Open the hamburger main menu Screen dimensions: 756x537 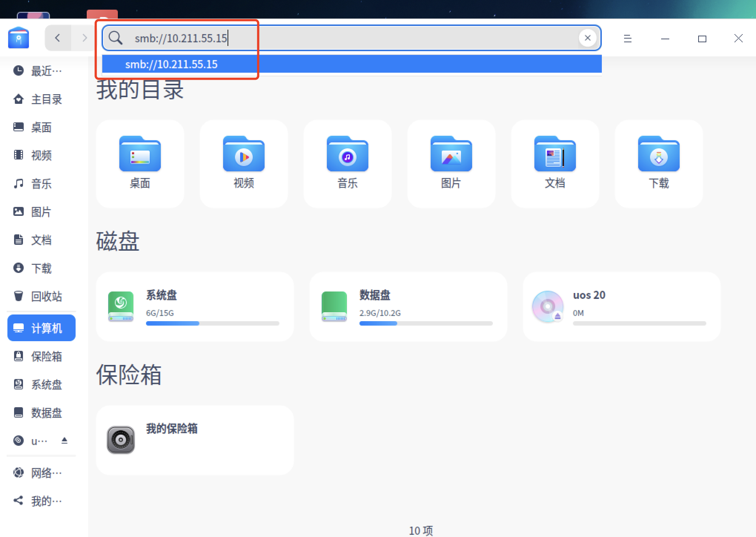coord(627,39)
